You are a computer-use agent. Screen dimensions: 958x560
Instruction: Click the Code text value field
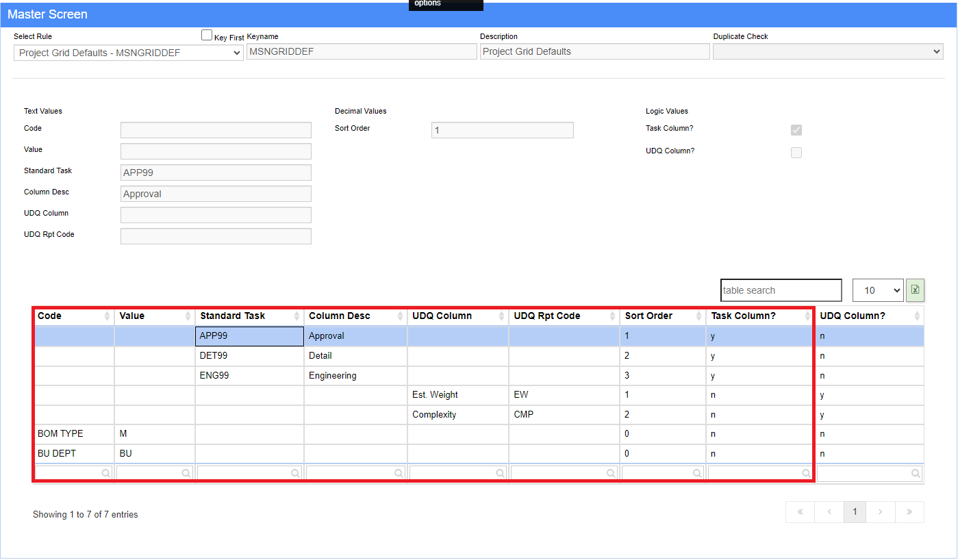click(x=216, y=130)
